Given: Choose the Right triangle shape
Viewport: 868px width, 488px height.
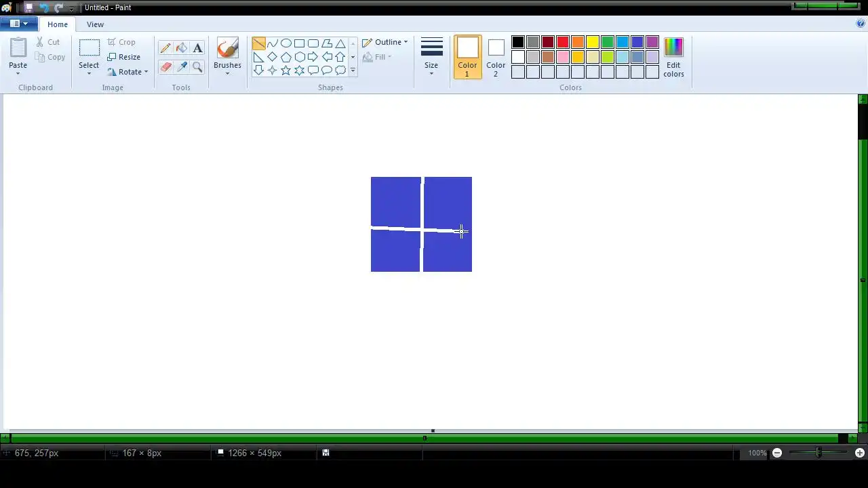Looking at the screenshot, I should 258,57.
